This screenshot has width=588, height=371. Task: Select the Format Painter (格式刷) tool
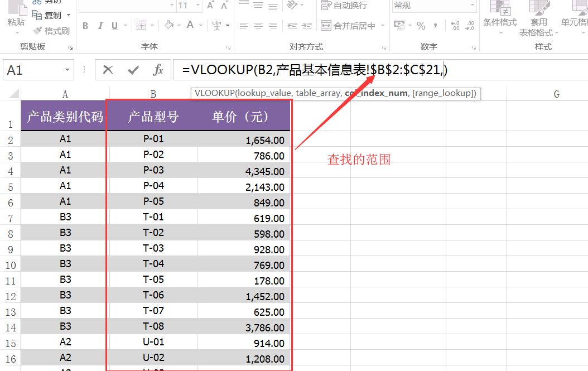click(x=51, y=31)
